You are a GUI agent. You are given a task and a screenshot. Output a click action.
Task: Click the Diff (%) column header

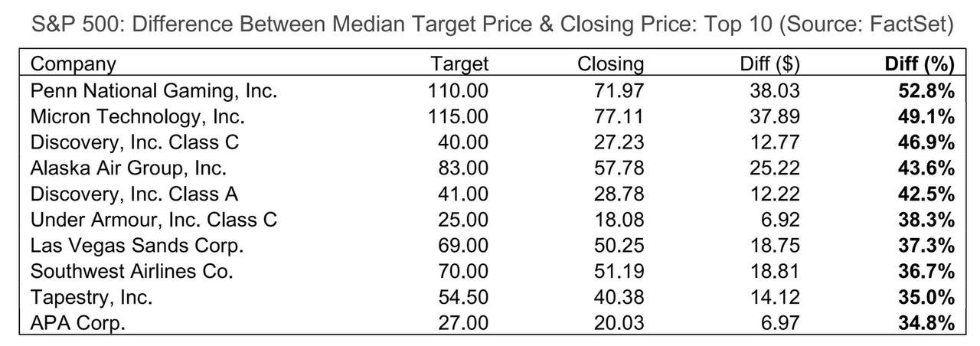coord(920,64)
